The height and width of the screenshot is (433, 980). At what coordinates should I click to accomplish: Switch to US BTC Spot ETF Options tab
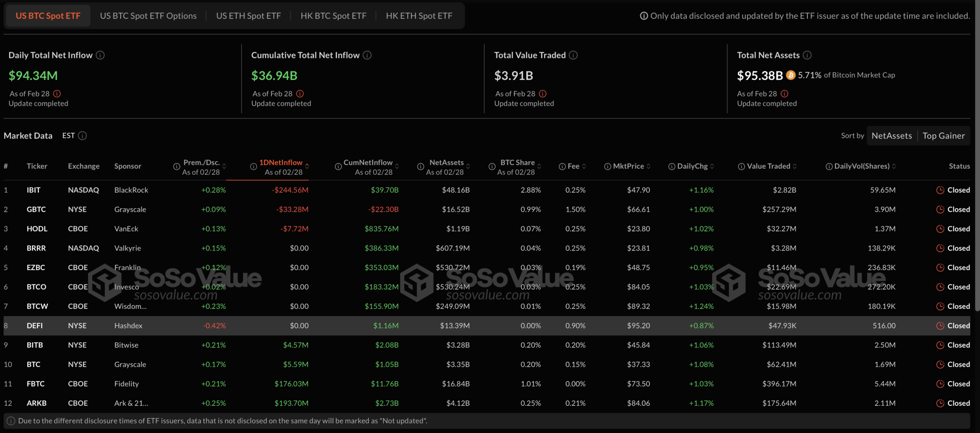click(148, 16)
